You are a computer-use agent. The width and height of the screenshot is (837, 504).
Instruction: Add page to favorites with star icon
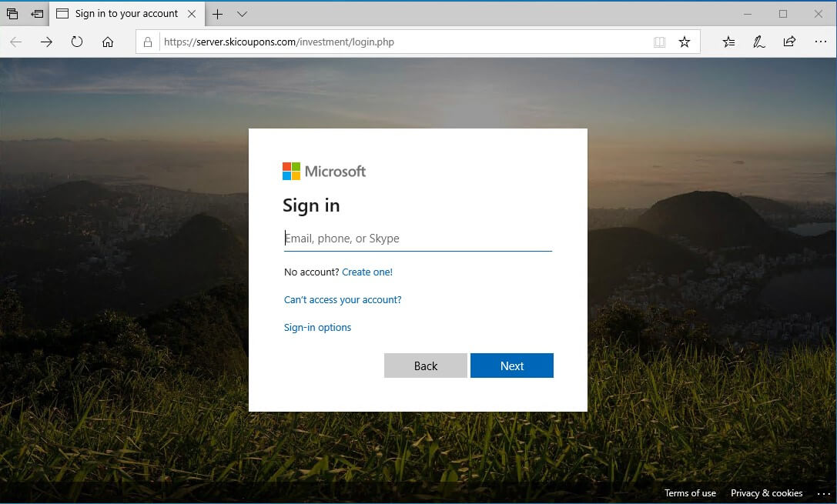[x=685, y=42]
